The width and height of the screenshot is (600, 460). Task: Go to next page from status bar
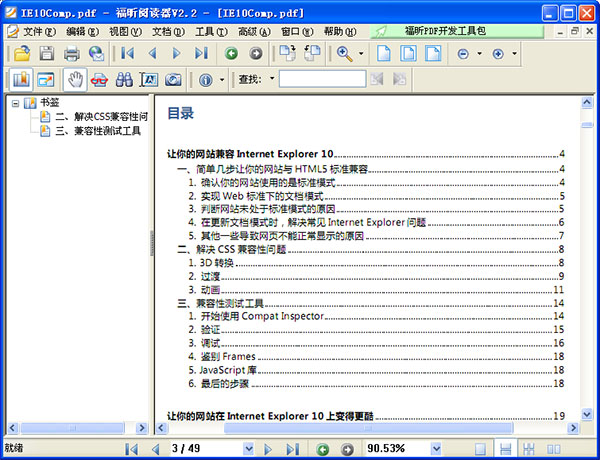coord(268,449)
